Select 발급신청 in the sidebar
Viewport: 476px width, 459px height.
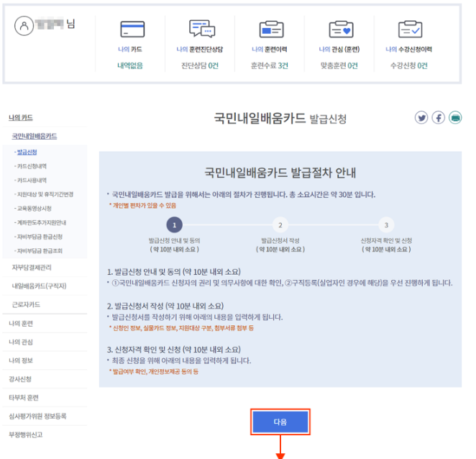(x=27, y=153)
